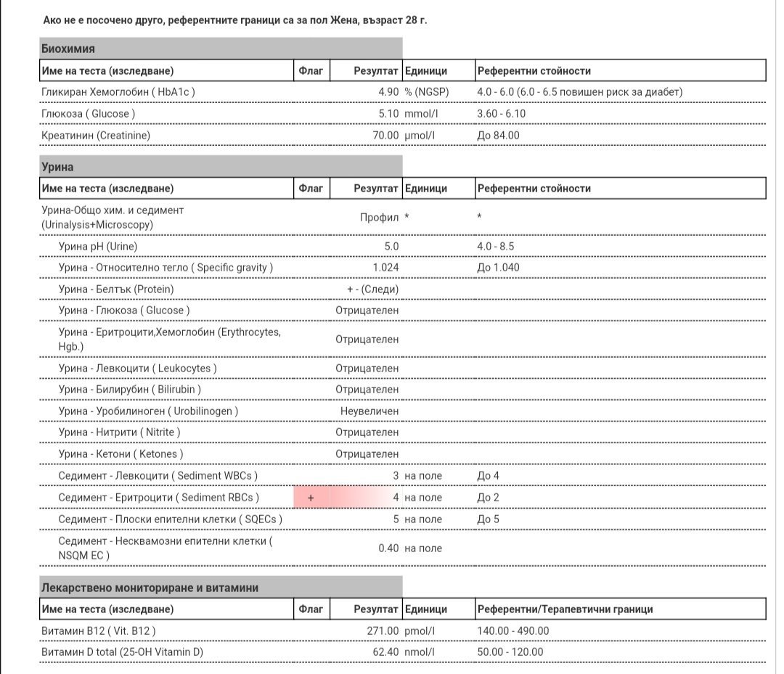The height and width of the screenshot is (674, 784).
Task: Click the HbA1c reference range text
Action: click(x=579, y=92)
